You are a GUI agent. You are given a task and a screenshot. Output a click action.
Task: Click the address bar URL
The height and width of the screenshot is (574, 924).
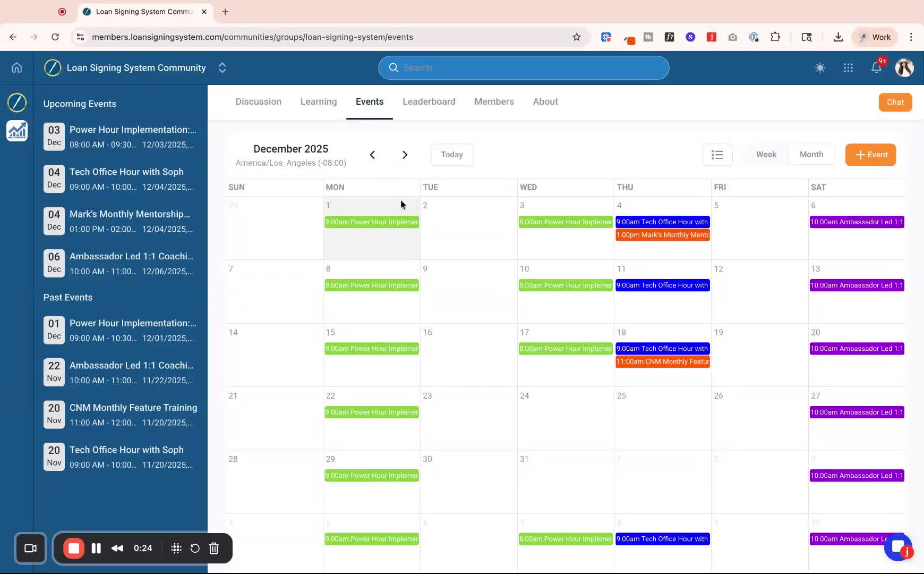(x=252, y=37)
